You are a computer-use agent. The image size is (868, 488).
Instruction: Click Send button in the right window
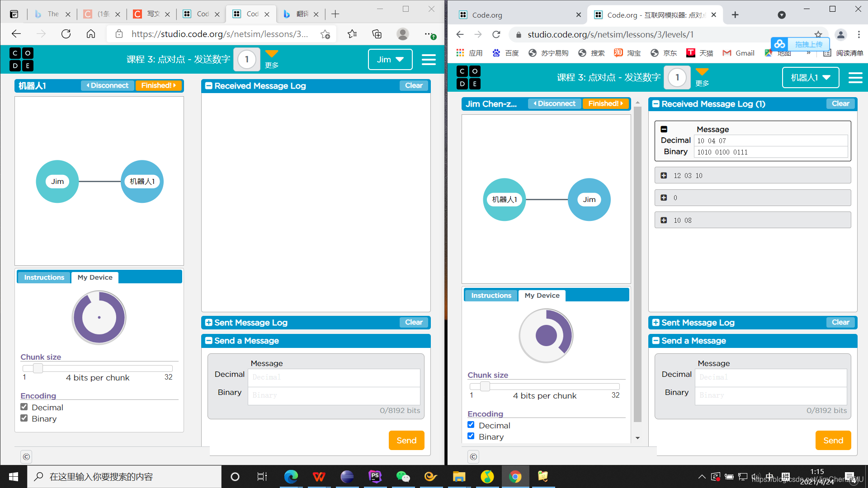click(x=833, y=441)
